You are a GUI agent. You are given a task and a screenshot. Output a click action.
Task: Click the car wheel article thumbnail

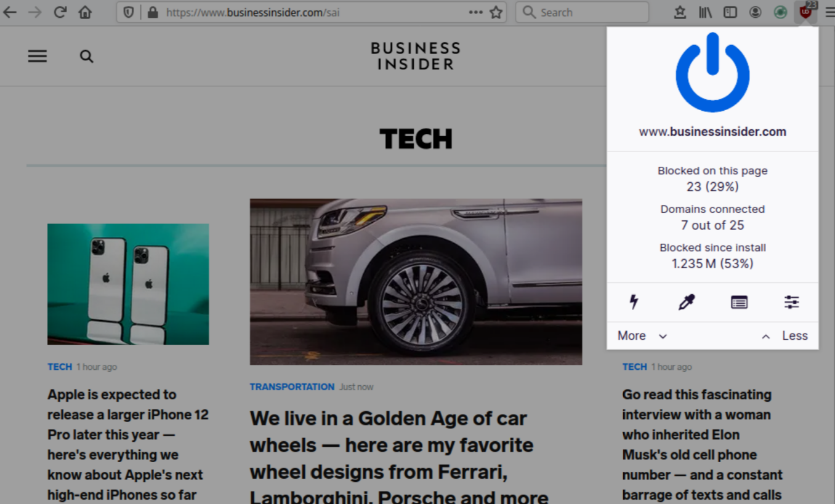tap(416, 281)
